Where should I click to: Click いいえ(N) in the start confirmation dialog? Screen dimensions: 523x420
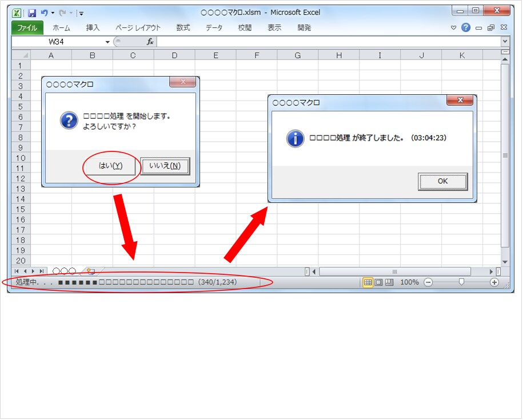[165, 166]
